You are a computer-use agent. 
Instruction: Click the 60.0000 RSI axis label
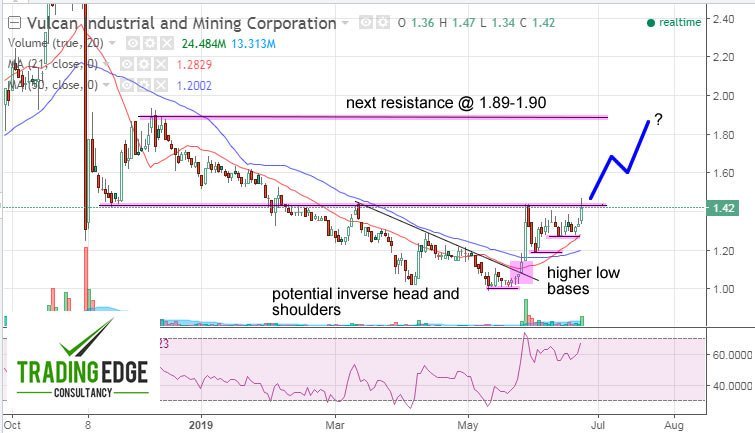pyautogui.click(x=732, y=355)
